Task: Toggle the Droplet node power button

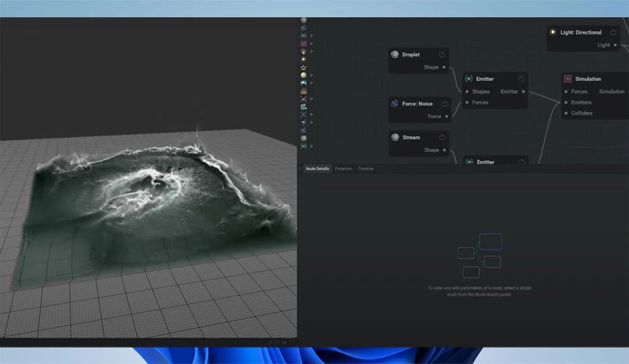Action: coord(442,54)
